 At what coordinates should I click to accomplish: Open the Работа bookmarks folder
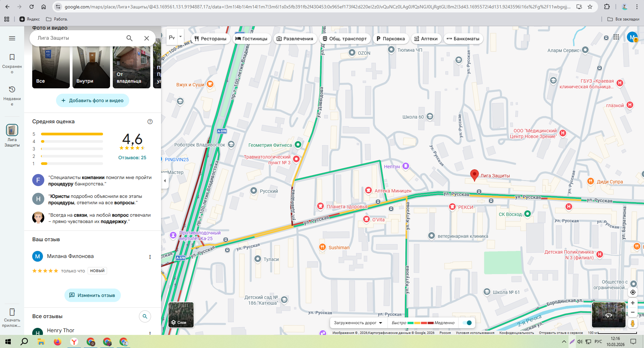click(x=57, y=19)
